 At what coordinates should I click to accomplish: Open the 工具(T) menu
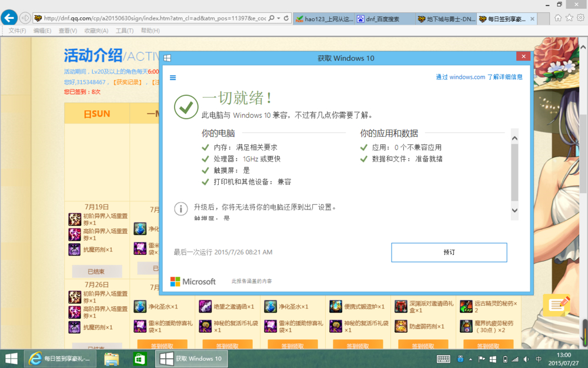point(125,31)
